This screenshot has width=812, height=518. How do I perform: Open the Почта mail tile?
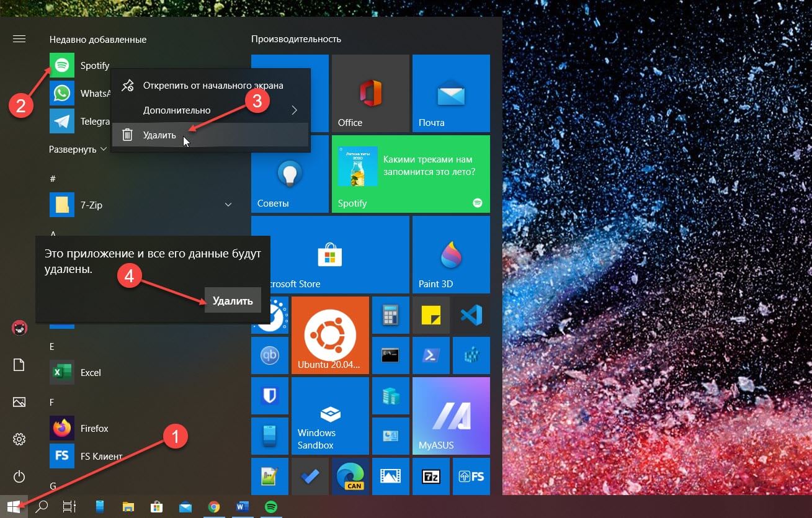tap(451, 93)
